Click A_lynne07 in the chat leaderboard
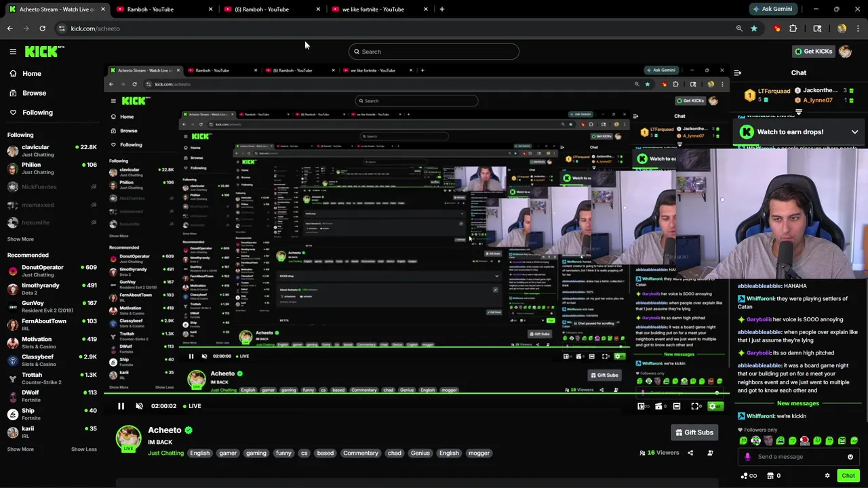868x488 pixels. (817, 100)
